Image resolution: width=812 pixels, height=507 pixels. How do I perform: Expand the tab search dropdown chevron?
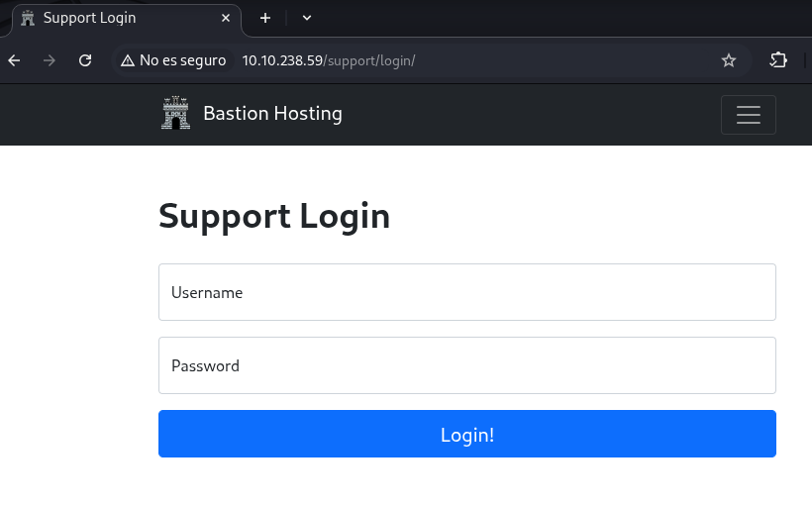pyautogui.click(x=307, y=18)
